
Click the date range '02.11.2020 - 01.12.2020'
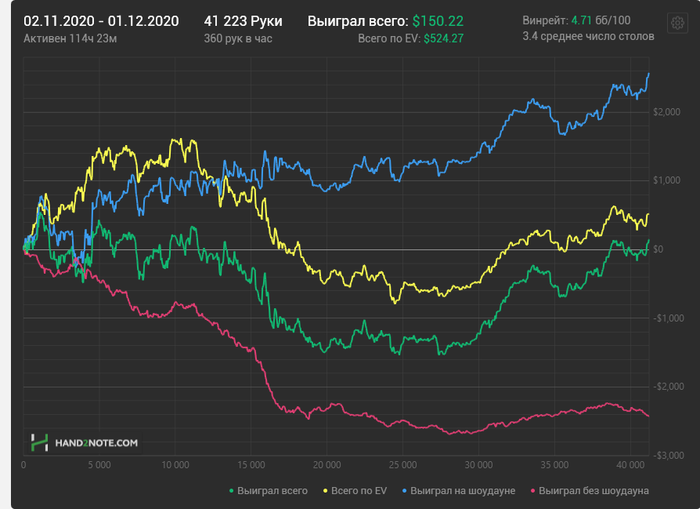point(101,21)
